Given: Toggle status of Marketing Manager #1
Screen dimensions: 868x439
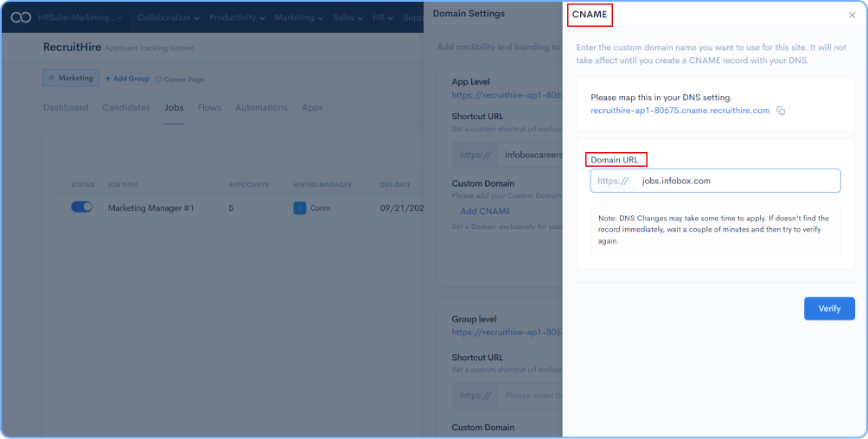Looking at the screenshot, I should (x=81, y=207).
